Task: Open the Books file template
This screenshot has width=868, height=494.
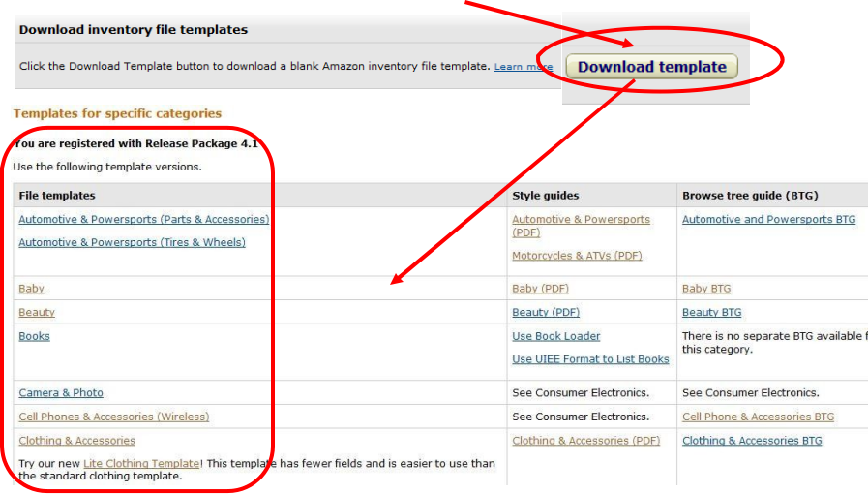Action: (x=34, y=336)
